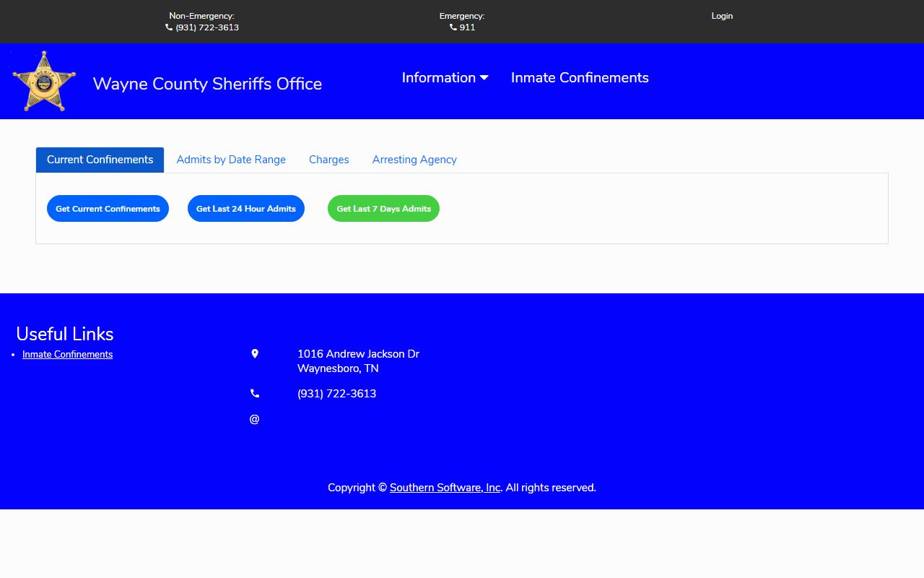
Task: Open the Southern Software, Inc link
Action: tap(445, 488)
